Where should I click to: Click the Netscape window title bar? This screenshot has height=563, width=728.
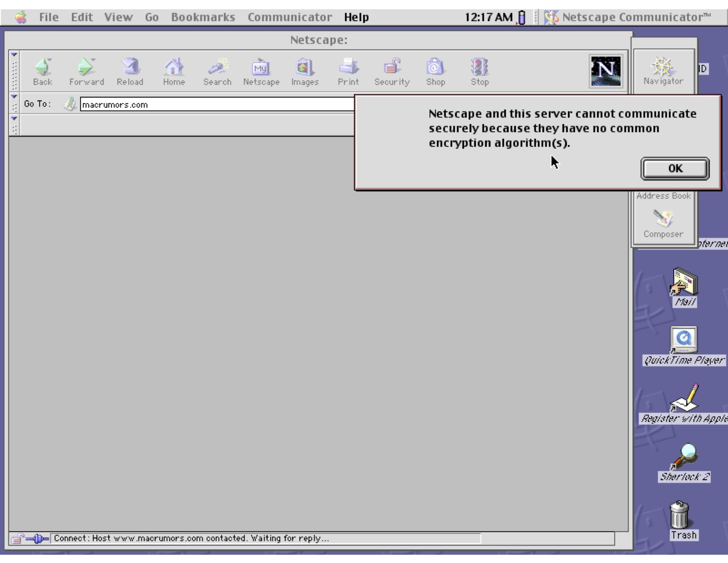(319, 40)
